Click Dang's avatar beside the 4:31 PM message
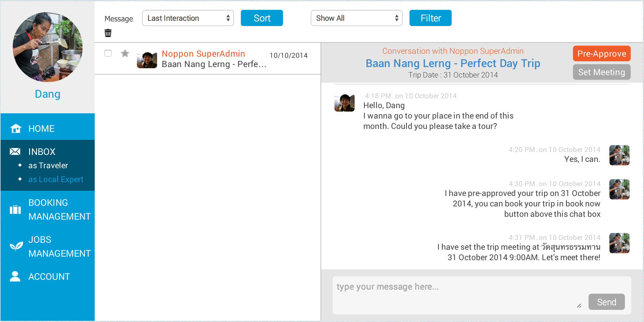 coord(619,243)
